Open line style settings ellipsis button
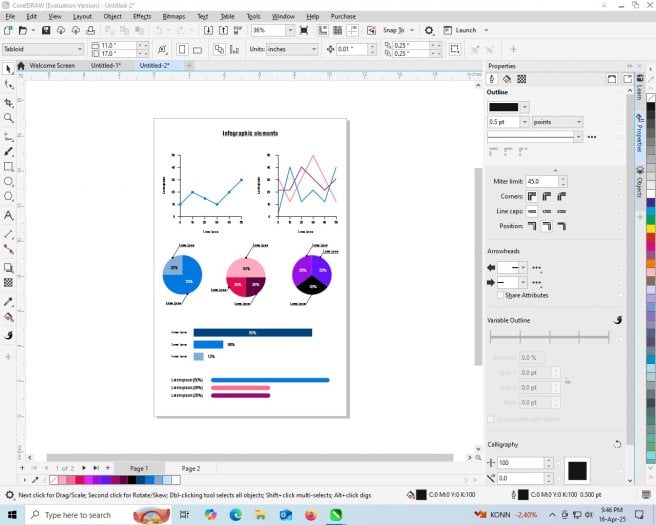 click(592, 137)
